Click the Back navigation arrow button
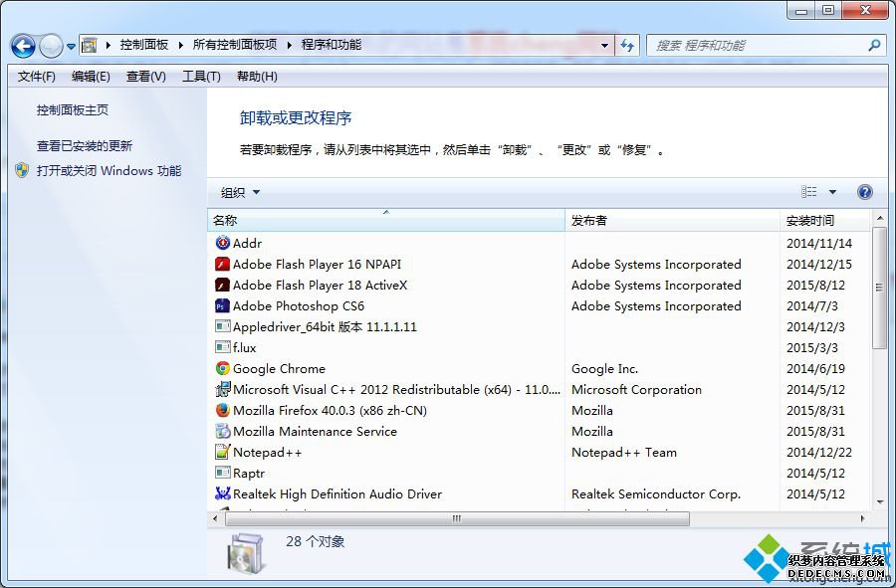Viewport: 896px width, 588px height. [24, 46]
